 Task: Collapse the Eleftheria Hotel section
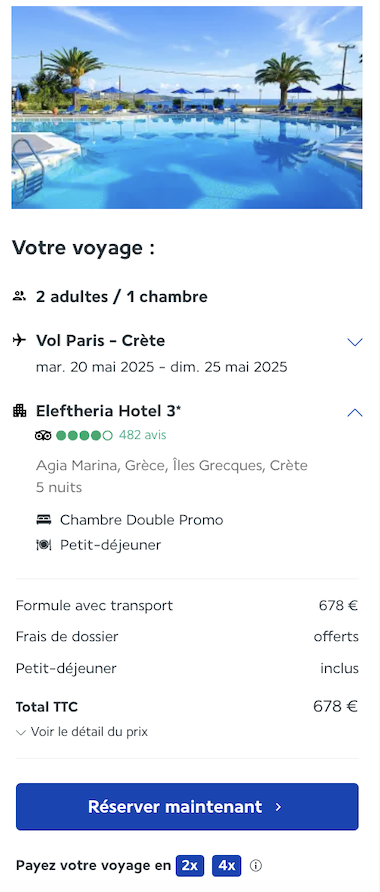tap(355, 412)
